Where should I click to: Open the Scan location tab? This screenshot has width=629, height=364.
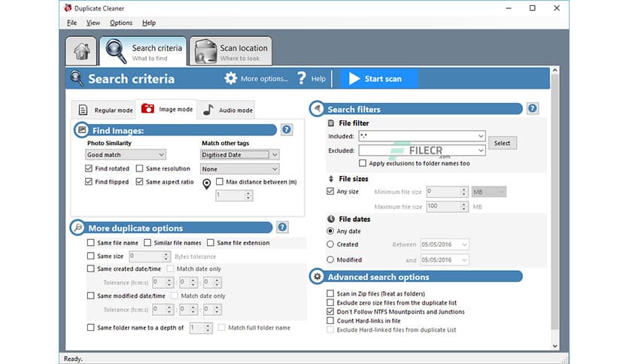pyautogui.click(x=231, y=51)
